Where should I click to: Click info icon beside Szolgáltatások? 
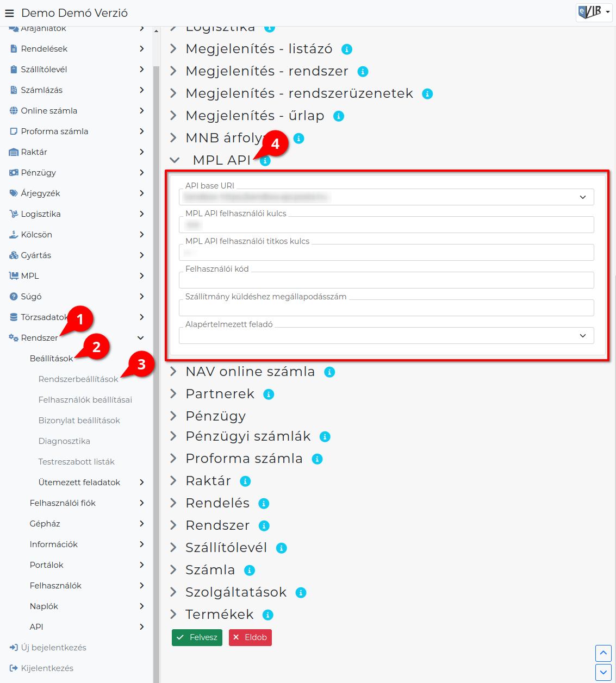301,593
